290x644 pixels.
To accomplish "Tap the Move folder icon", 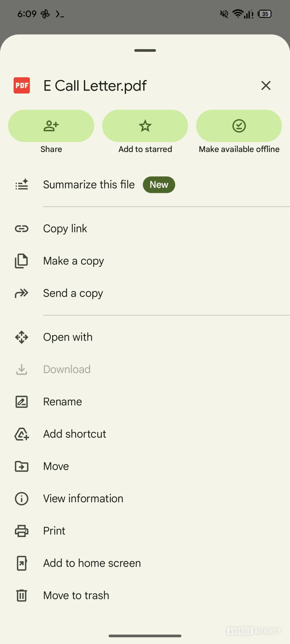I will (x=22, y=466).
